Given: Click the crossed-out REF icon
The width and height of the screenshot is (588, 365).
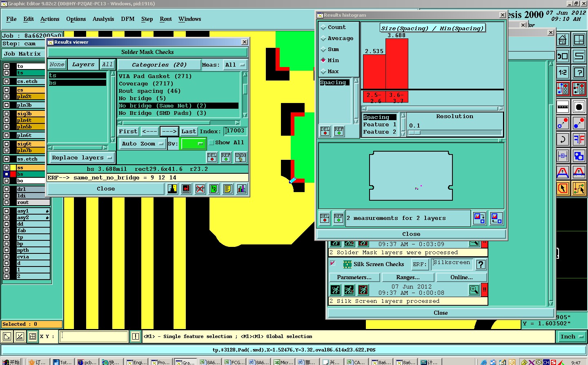Looking at the screenshot, I should click(200, 188).
